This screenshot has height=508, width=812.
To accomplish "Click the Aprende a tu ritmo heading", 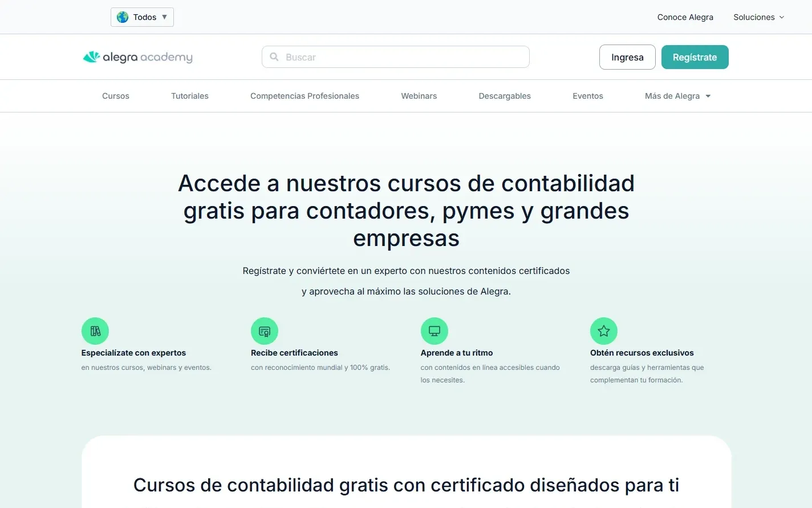I will (x=457, y=353).
